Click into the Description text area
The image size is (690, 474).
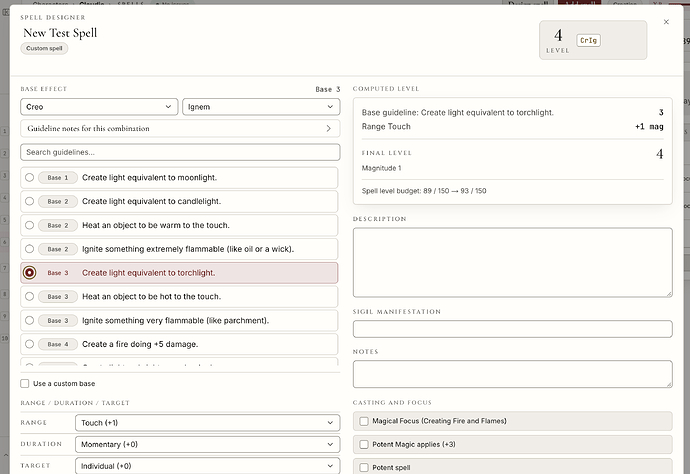click(512, 262)
